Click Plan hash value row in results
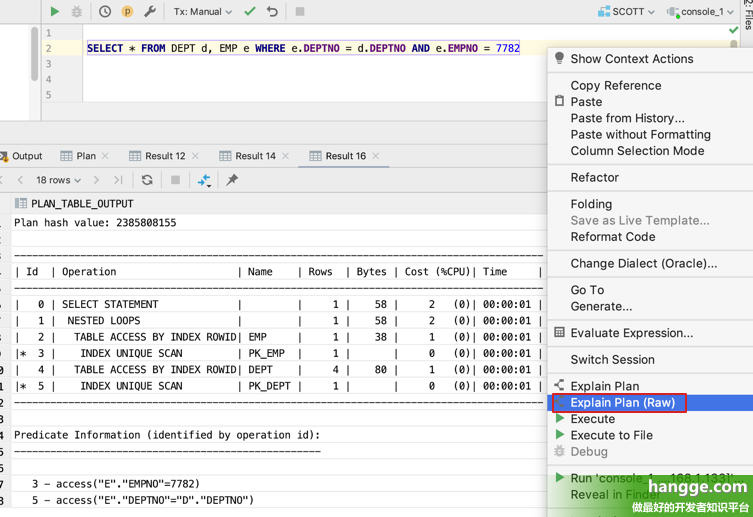This screenshot has height=517, width=753. pos(279,223)
